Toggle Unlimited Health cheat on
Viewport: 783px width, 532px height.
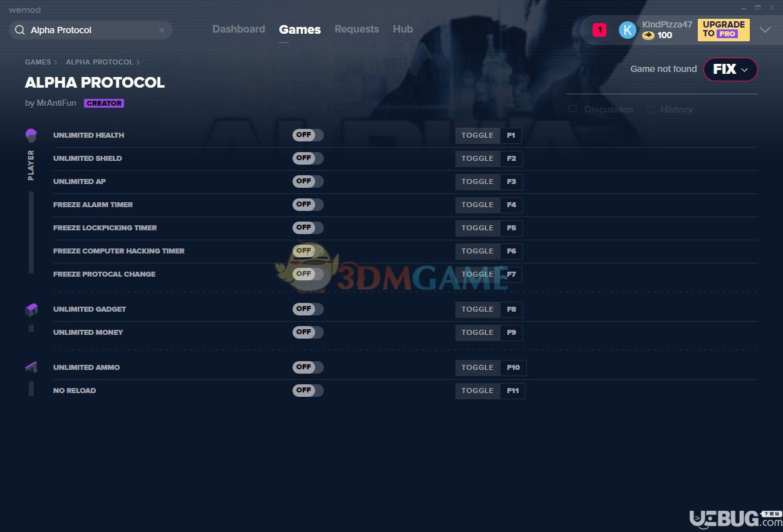tap(308, 135)
